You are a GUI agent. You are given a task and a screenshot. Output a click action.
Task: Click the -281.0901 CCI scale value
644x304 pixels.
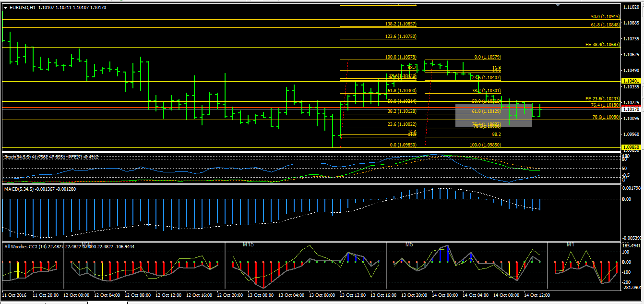pyautogui.click(x=632, y=287)
